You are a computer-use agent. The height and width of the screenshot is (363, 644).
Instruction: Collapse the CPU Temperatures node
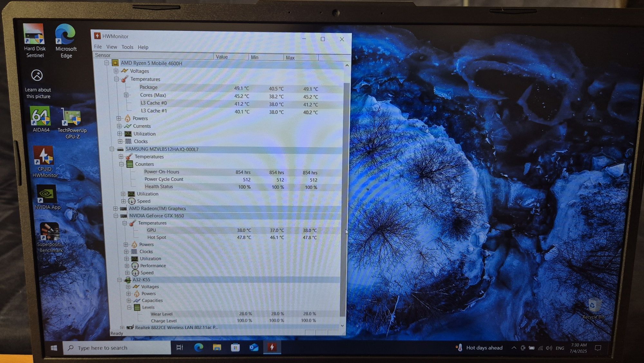117,79
